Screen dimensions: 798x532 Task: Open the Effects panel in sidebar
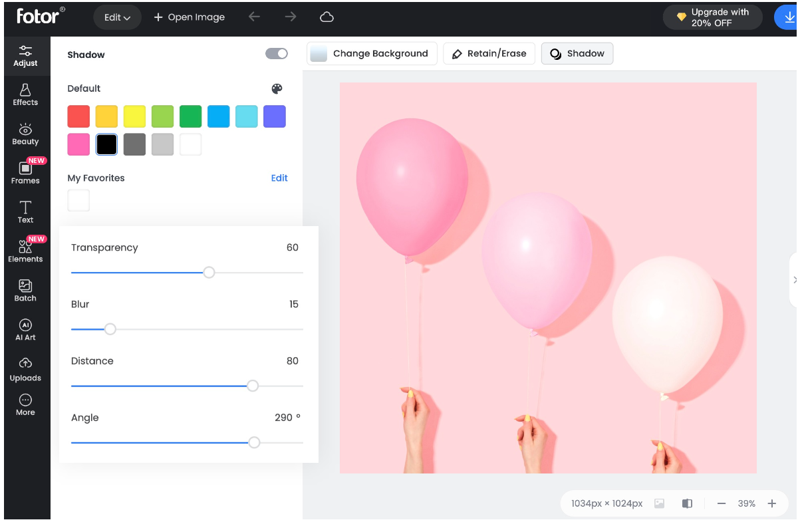click(x=25, y=94)
